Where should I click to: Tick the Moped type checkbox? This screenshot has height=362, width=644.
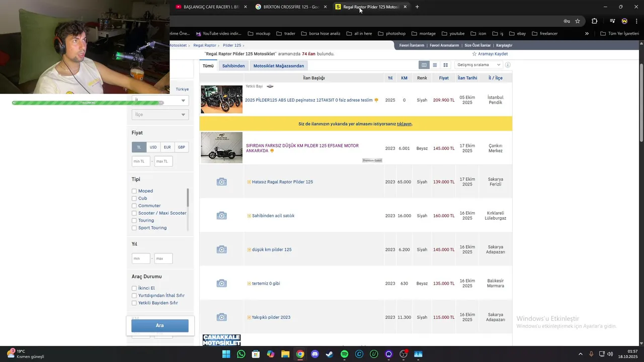[134, 191]
